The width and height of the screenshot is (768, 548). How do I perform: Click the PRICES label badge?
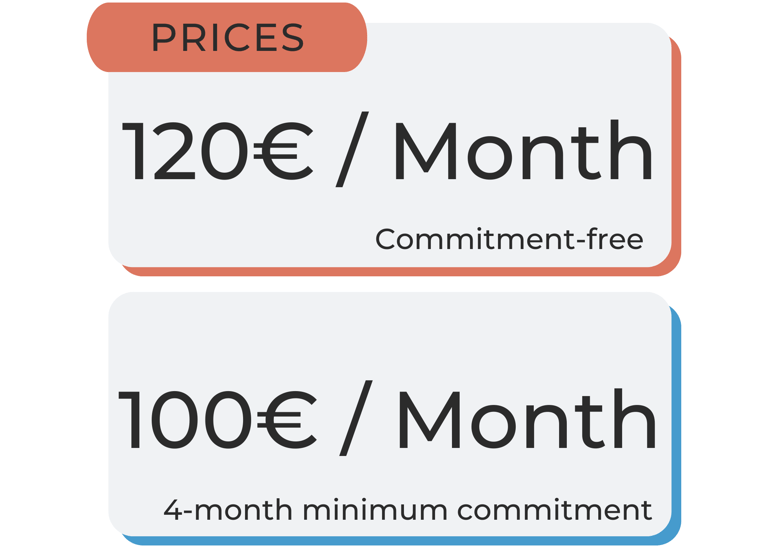227,38
